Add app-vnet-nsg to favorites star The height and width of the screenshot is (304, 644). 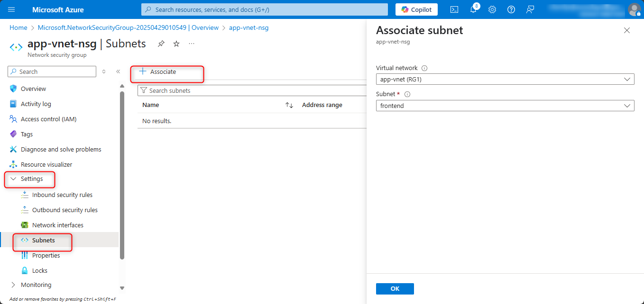click(176, 44)
